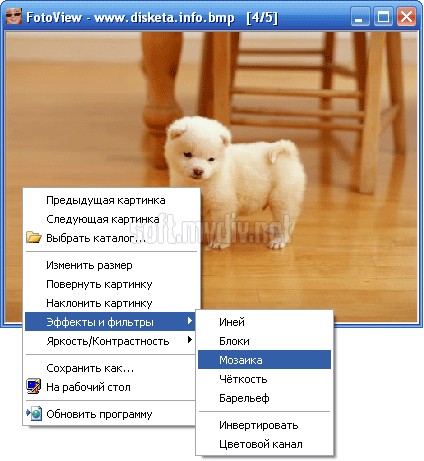Expand arrow next to Эффекты и фильтры
The height and width of the screenshot is (461, 424).
[x=189, y=321]
